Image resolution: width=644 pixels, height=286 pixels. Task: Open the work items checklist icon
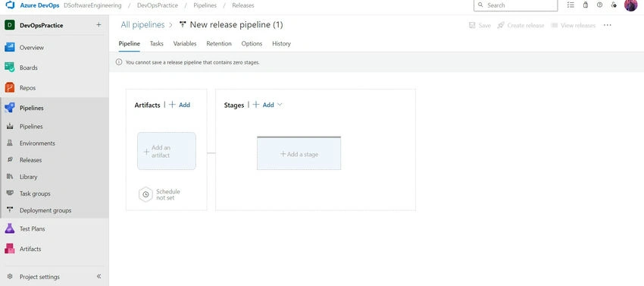click(571, 5)
